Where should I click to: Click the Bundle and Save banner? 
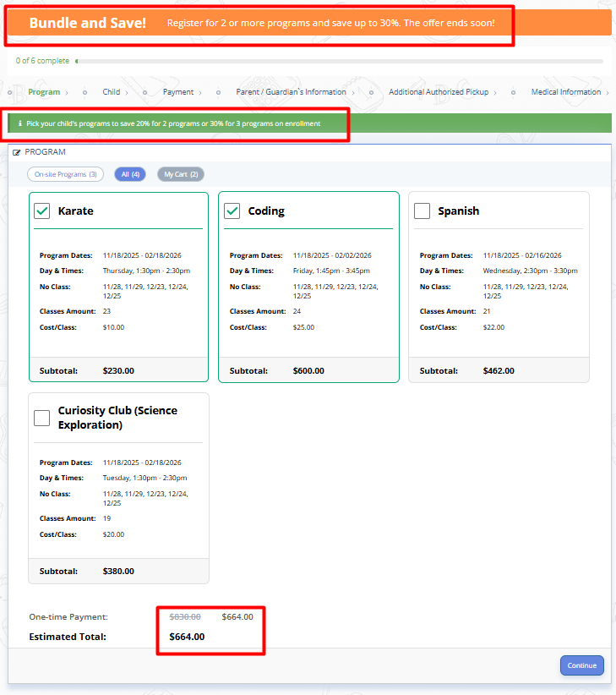coord(308,23)
